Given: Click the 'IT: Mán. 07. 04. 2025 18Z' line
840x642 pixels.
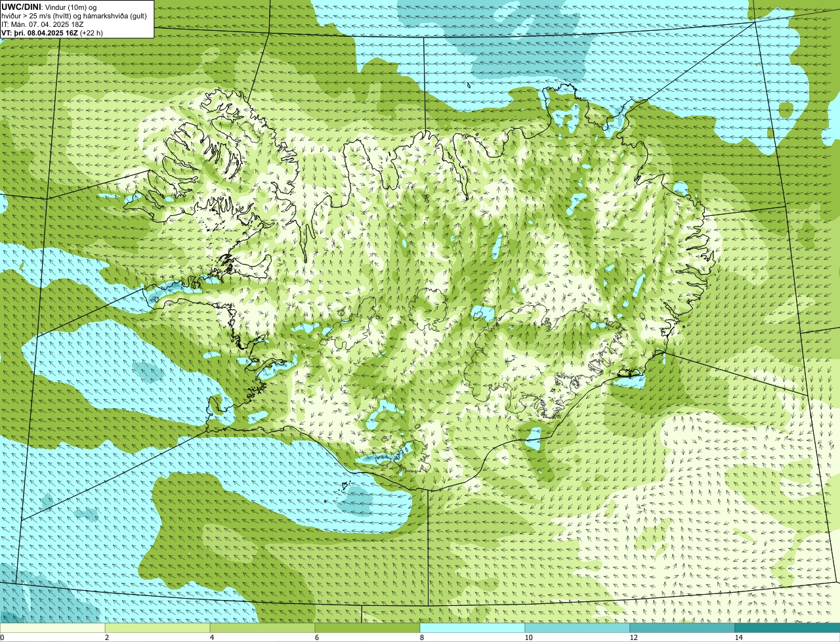Looking at the screenshot, I should (43, 24).
